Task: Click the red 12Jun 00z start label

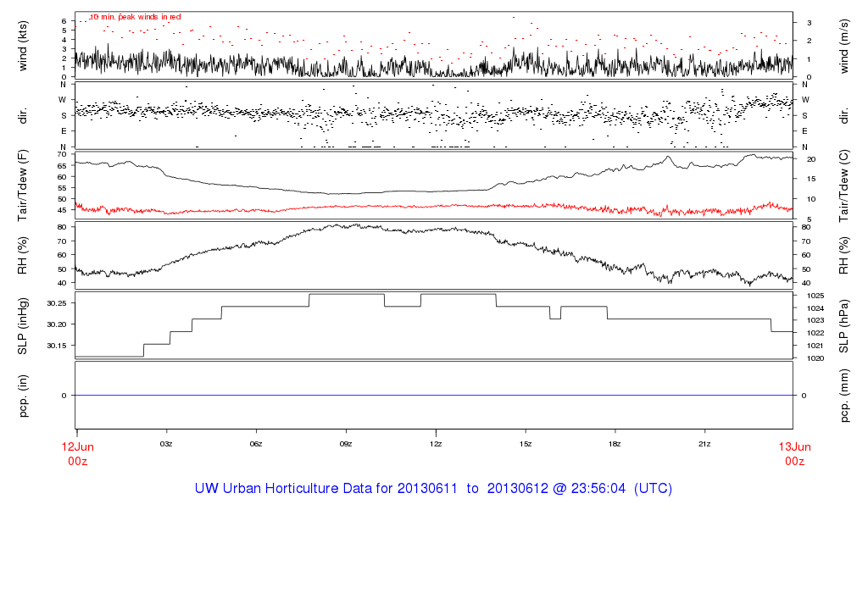Action: pos(76,453)
